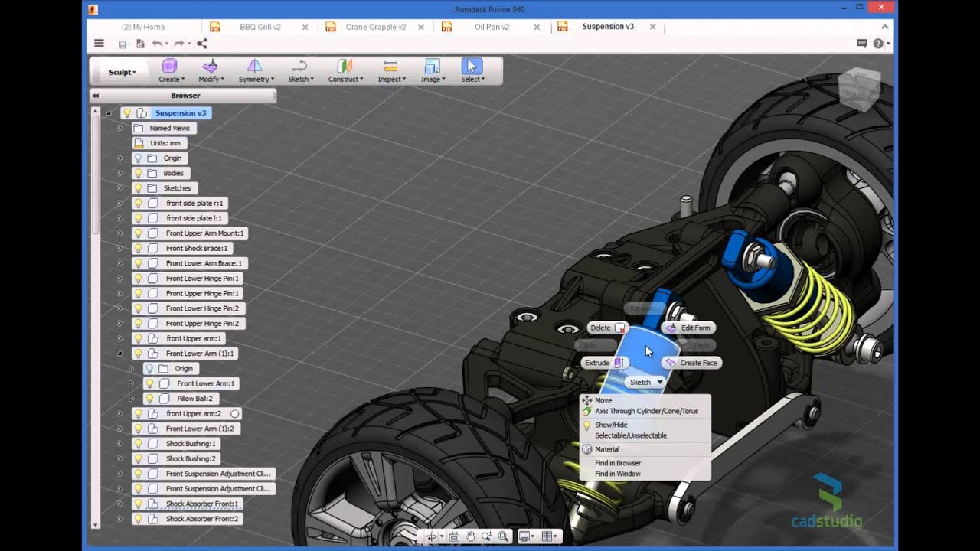Screen dimensions: 980x551
Task: Expand the front Upper arm:1 node
Action: 119,338
